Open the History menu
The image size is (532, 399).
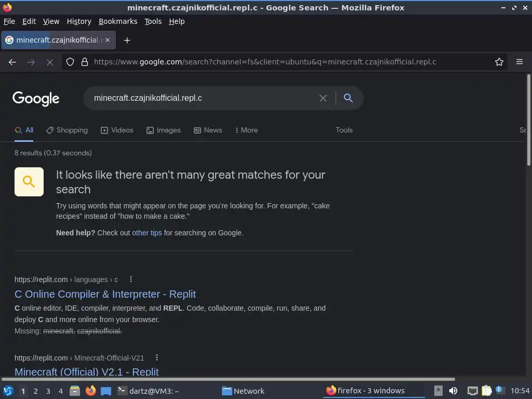(79, 21)
